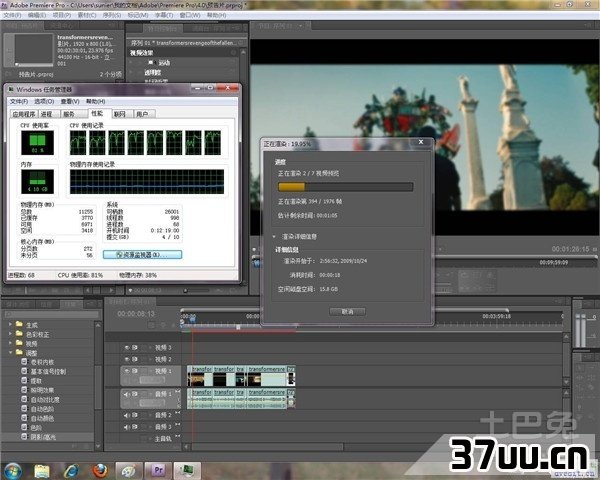
Task: Mute the 音频 3 track speaker icon
Action: pos(127,426)
